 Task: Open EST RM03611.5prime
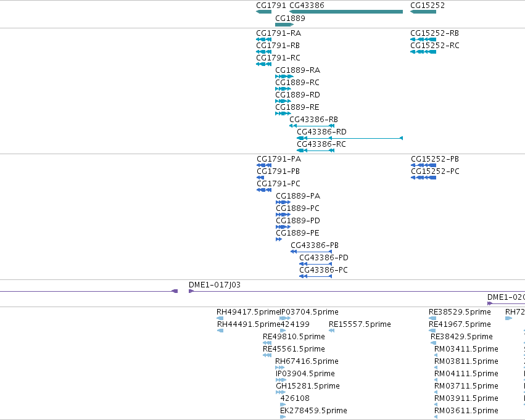coord(466,411)
